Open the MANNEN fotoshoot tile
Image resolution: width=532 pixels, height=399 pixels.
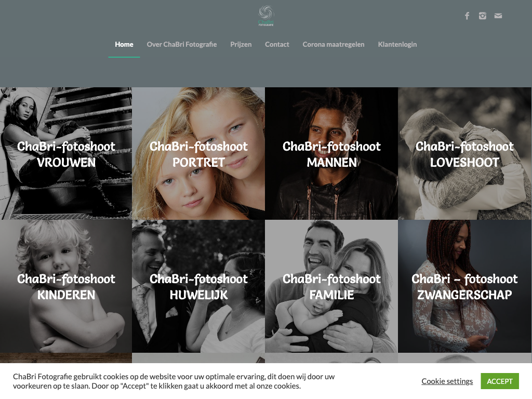coord(331,153)
